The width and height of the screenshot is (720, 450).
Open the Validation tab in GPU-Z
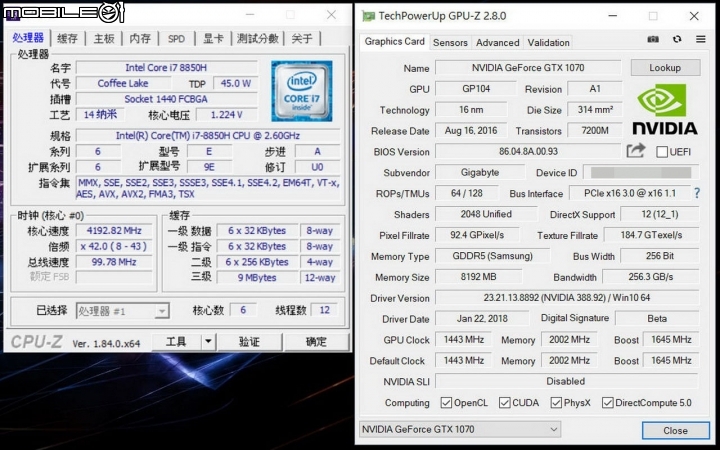tap(548, 43)
